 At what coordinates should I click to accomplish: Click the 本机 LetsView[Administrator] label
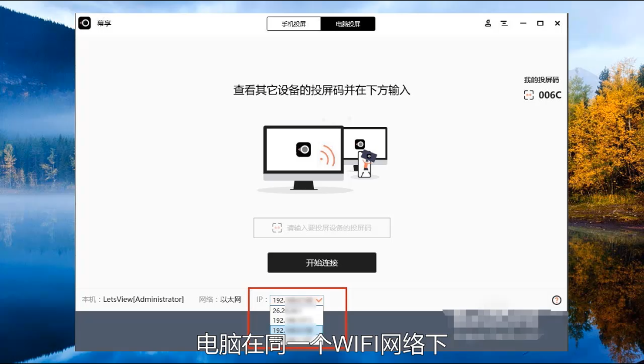(133, 300)
